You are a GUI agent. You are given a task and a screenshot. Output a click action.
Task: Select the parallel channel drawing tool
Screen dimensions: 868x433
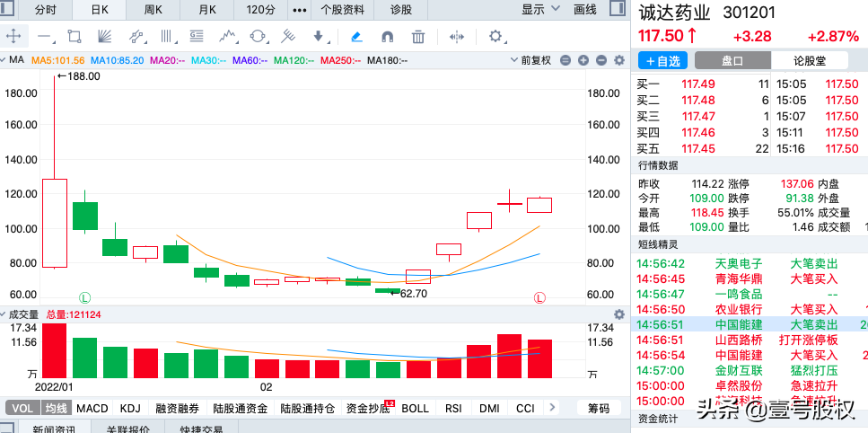tap(136, 37)
